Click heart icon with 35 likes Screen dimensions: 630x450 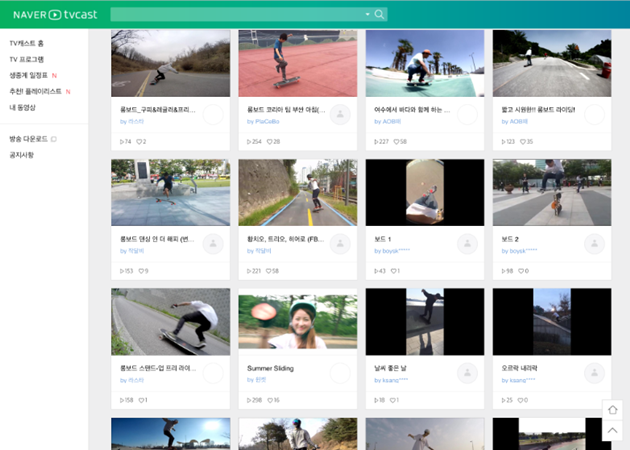pyautogui.click(x=523, y=141)
